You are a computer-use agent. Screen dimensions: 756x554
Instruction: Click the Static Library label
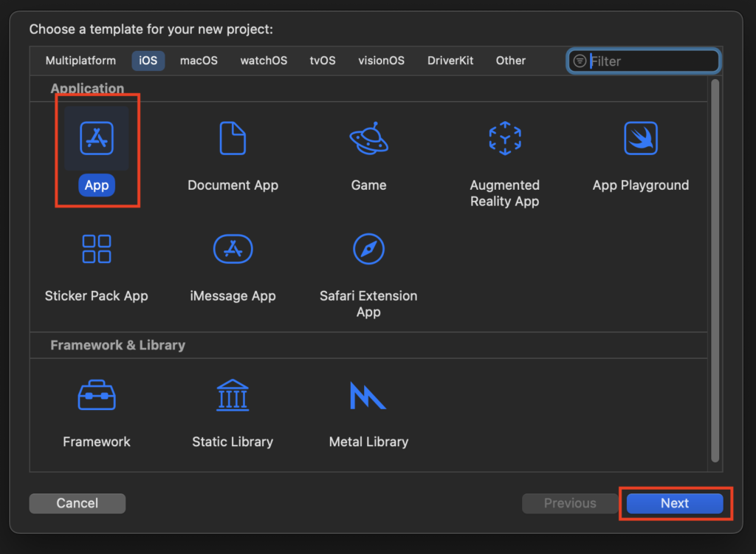pos(233,442)
